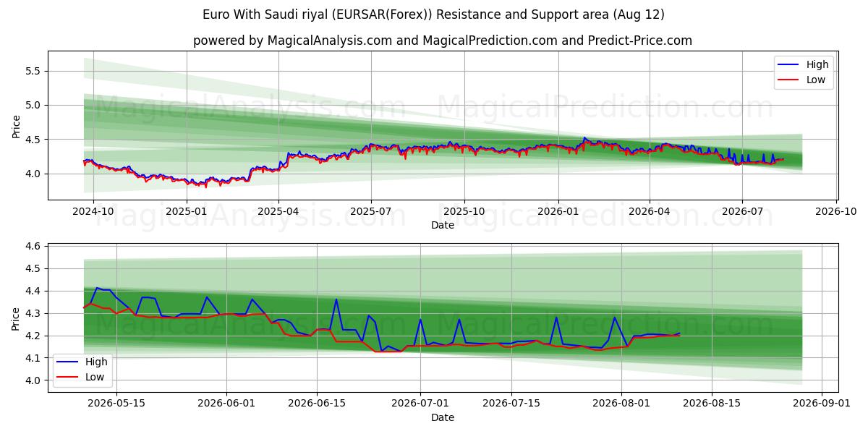
Task: Click the 4.0 price tick in top chart
Action: point(35,174)
